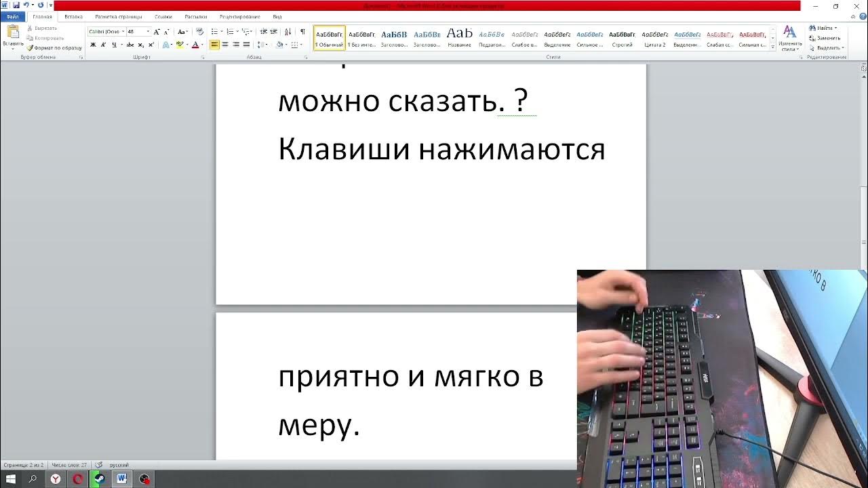This screenshot has width=868, height=488.
Task: Toggle subscript formatting
Action: pyautogui.click(x=140, y=45)
